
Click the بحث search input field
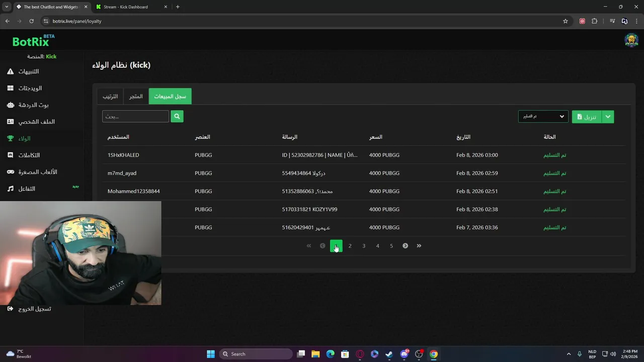point(136,117)
